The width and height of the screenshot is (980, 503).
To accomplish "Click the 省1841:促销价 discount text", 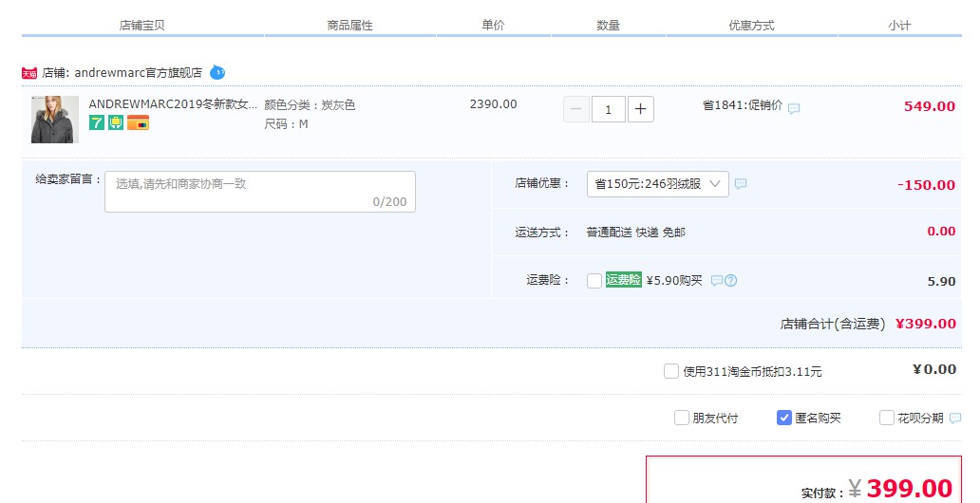I will pyautogui.click(x=743, y=105).
